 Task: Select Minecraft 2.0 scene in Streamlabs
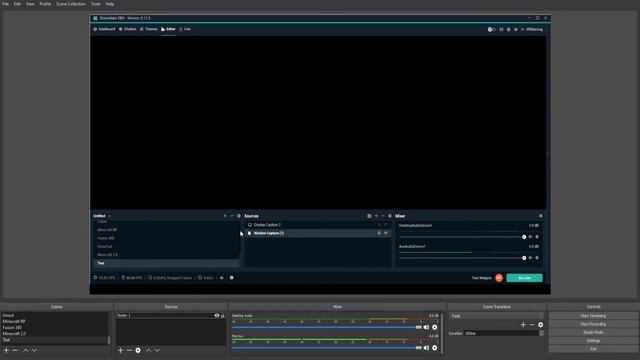[x=166, y=255]
